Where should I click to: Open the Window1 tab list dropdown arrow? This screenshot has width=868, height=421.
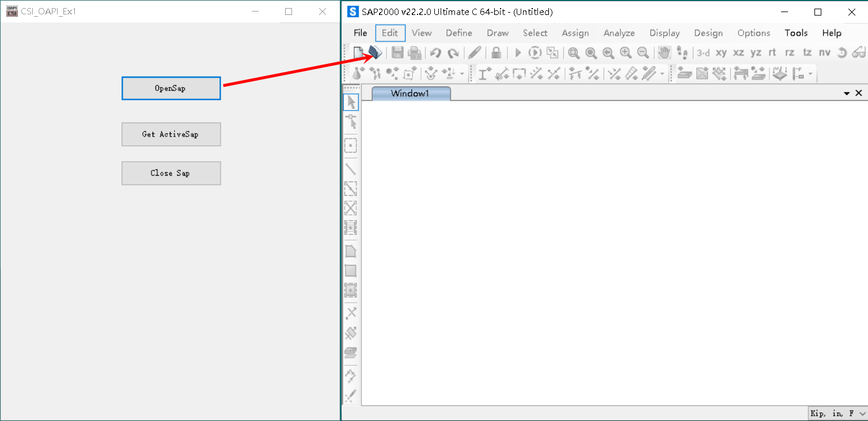tap(847, 93)
